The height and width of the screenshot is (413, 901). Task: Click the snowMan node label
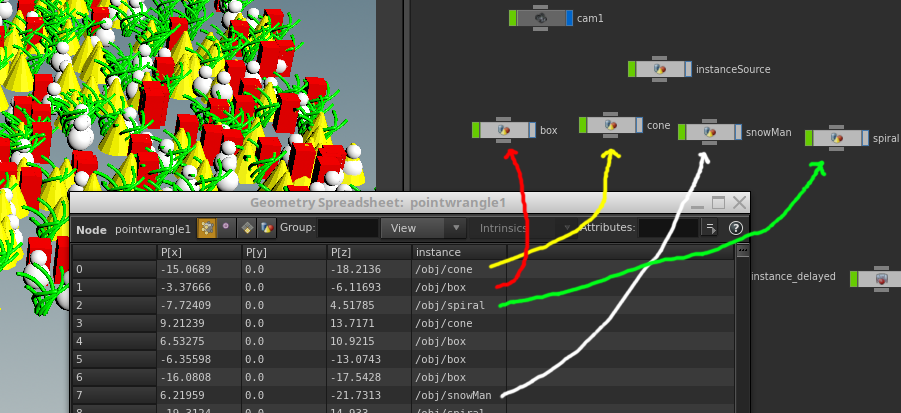pos(769,133)
